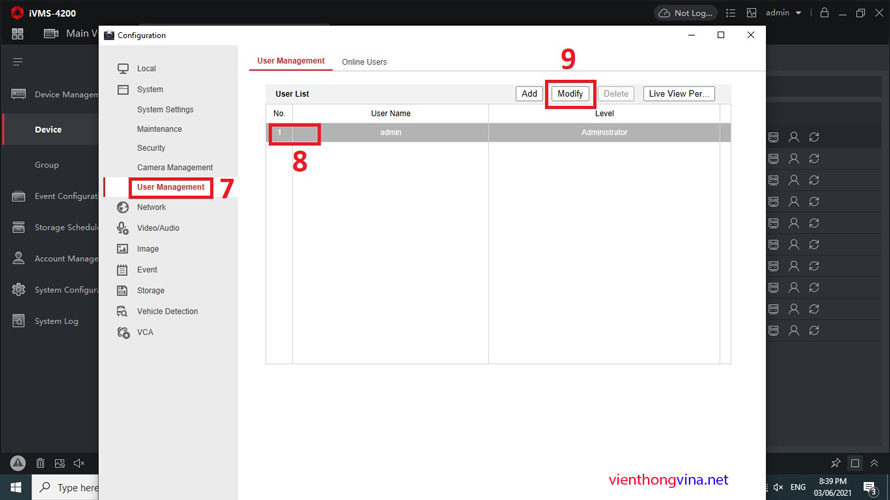Click the delete trash icon in bottom toolbar
890x500 pixels.
coord(40,464)
